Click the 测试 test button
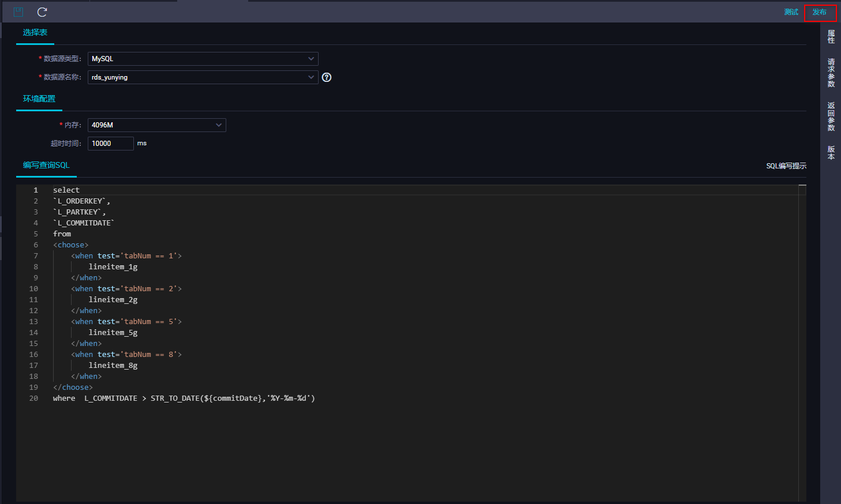Viewport: 841px width, 504px height. coord(791,12)
